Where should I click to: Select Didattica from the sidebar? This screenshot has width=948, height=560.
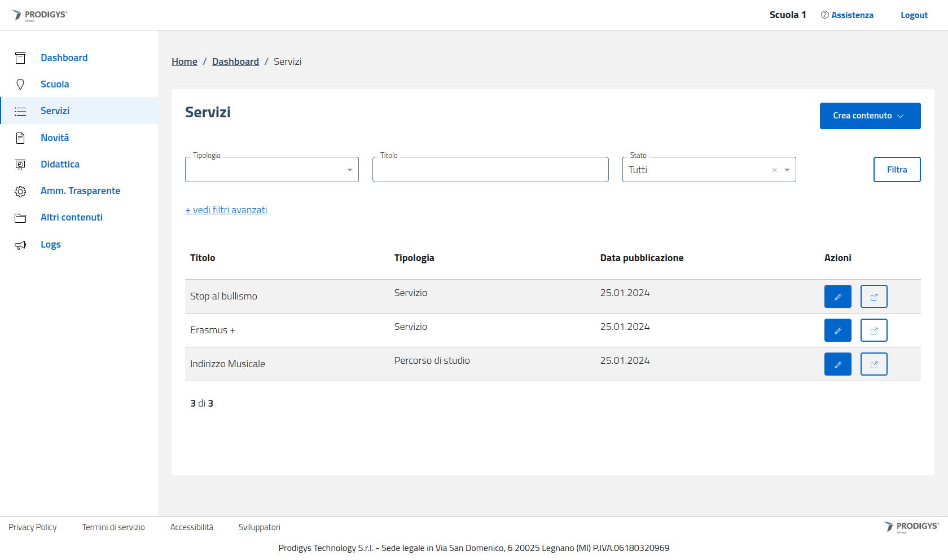tap(60, 164)
